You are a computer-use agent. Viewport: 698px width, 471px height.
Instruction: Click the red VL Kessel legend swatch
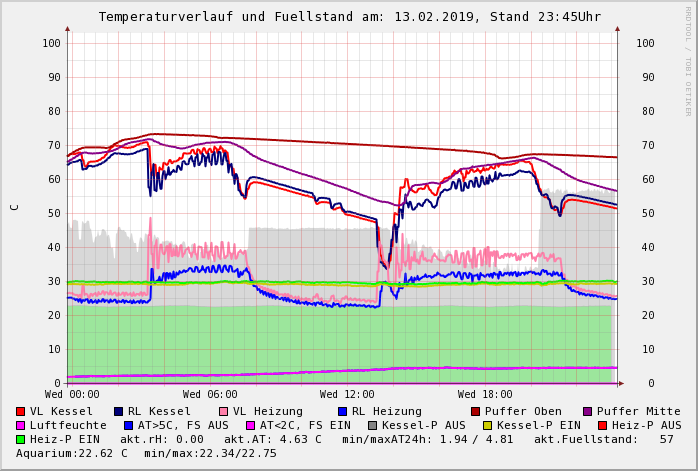point(21,411)
